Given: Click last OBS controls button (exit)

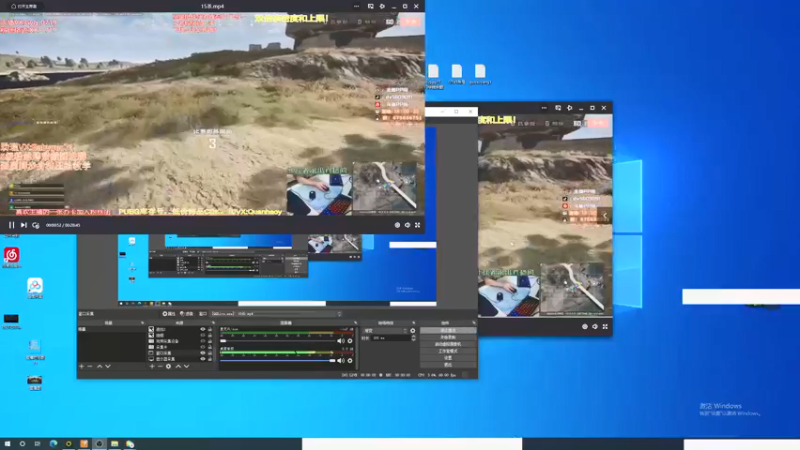Looking at the screenshot, I should [x=448, y=365].
